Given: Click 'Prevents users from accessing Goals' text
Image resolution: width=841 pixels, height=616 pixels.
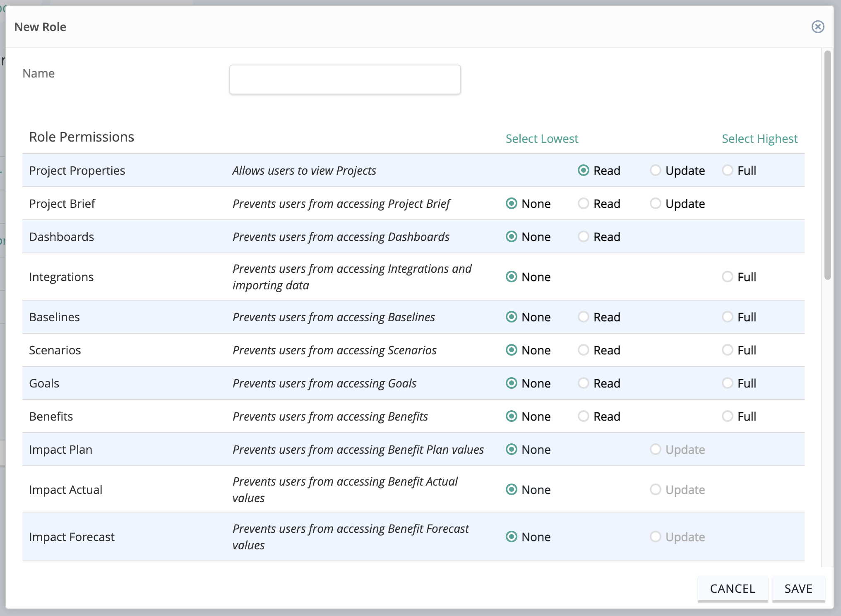Looking at the screenshot, I should pyautogui.click(x=324, y=383).
